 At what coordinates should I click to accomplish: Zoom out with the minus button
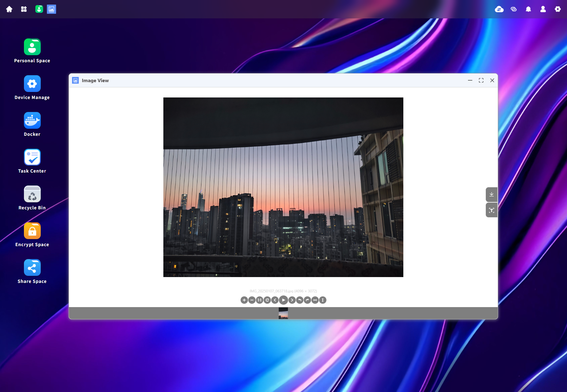coord(252,300)
